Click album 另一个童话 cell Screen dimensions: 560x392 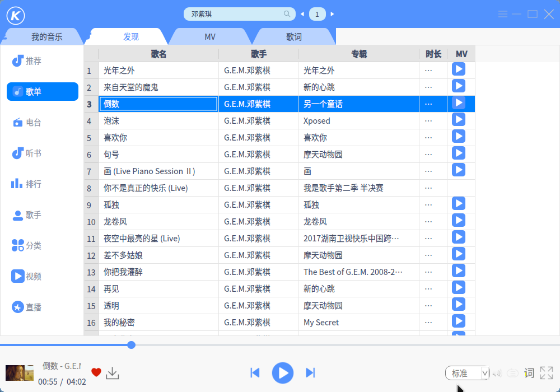click(358, 104)
